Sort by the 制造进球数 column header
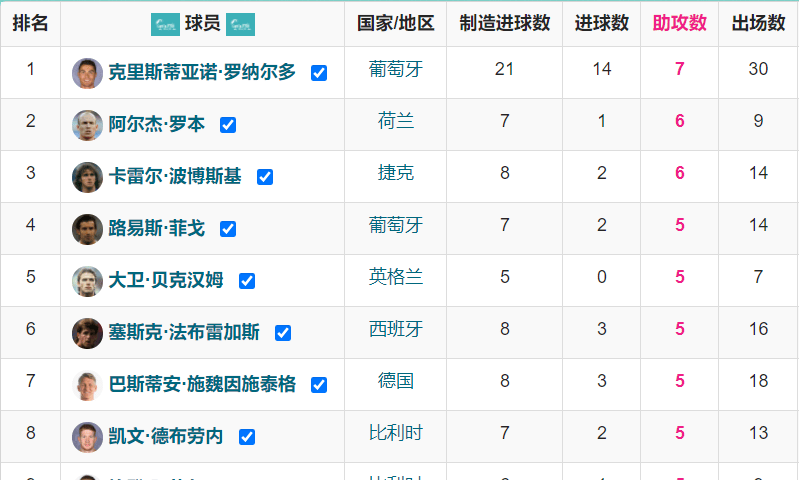This screenshot has width=799, height=480. pyautogui.click(x=504, y=23)
